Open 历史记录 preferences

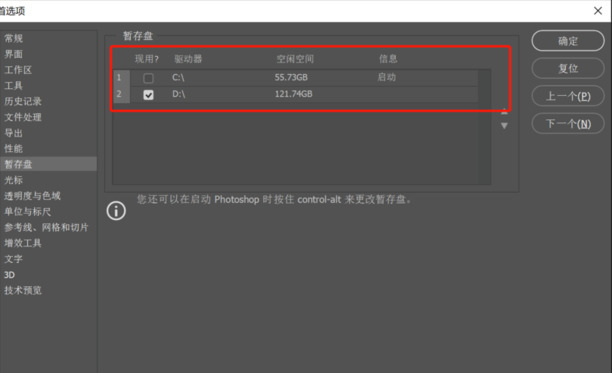tap(23, 101)
